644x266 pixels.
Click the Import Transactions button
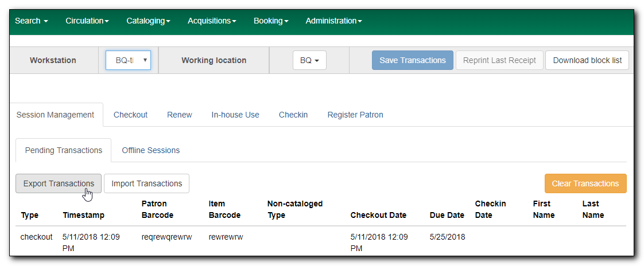(x=146, y=183)
